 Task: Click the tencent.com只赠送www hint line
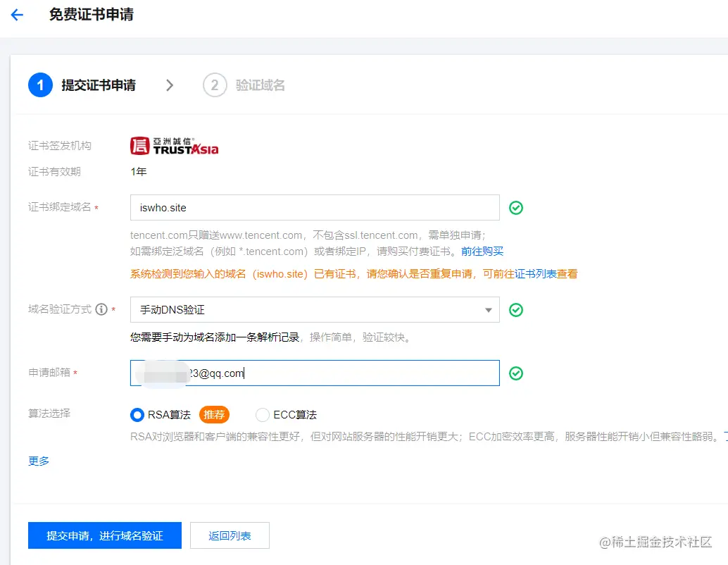pyautogui.click(x=308, y=235)
